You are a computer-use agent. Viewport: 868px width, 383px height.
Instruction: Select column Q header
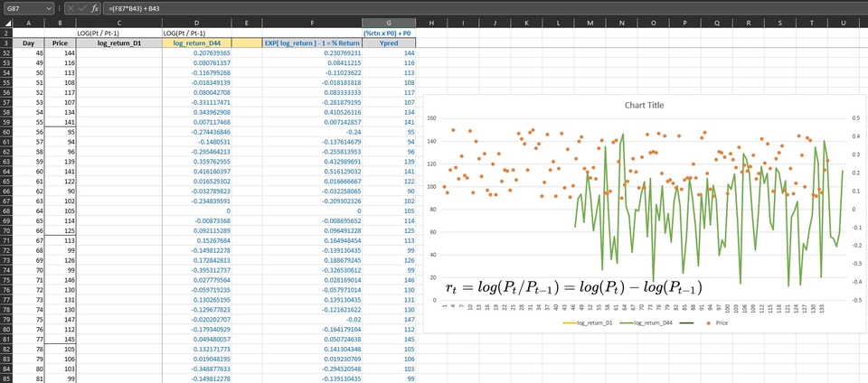coord(717,23)
